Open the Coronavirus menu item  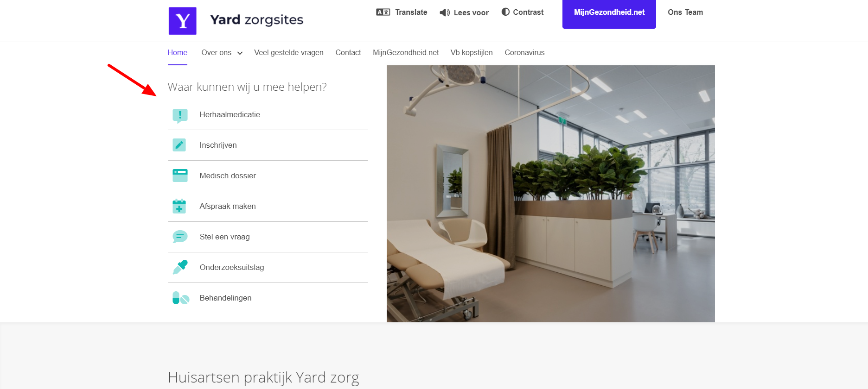pos(524,53)
